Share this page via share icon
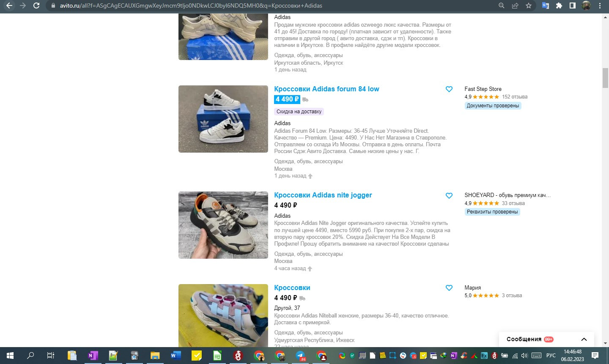 [x=515, y=5]
